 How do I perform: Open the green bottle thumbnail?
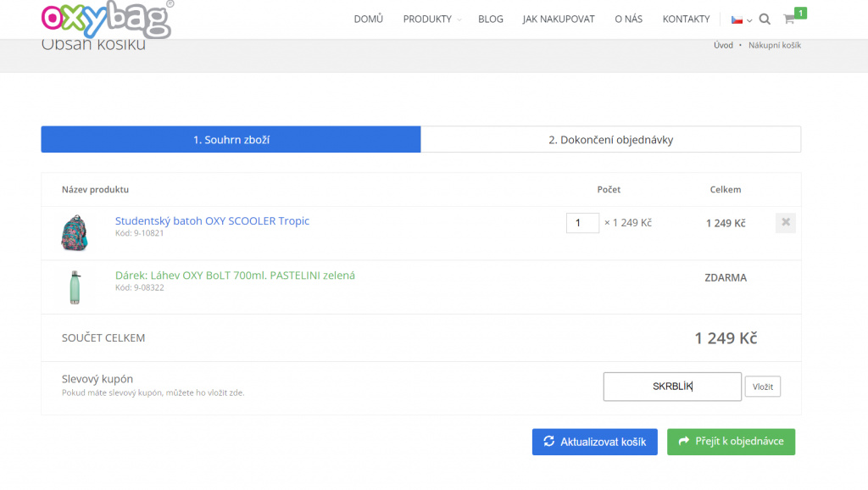[75, 287]
